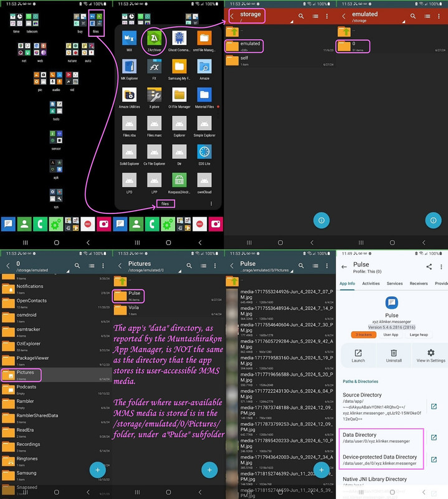Open OziExplorer folder
This screenshot has width=448, height=499.
[56, 346]
